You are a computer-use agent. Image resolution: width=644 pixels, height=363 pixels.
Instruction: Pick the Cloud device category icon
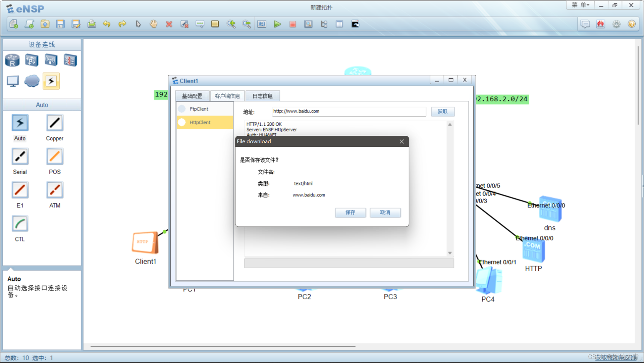pyautogui.click(x=32, y=81)
